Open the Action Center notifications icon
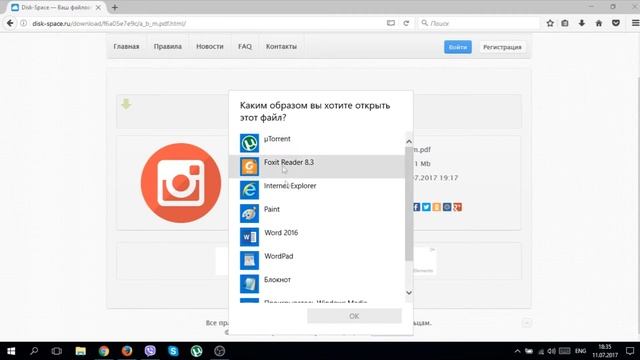Viewport: 640px width, 360px height. 630,351
